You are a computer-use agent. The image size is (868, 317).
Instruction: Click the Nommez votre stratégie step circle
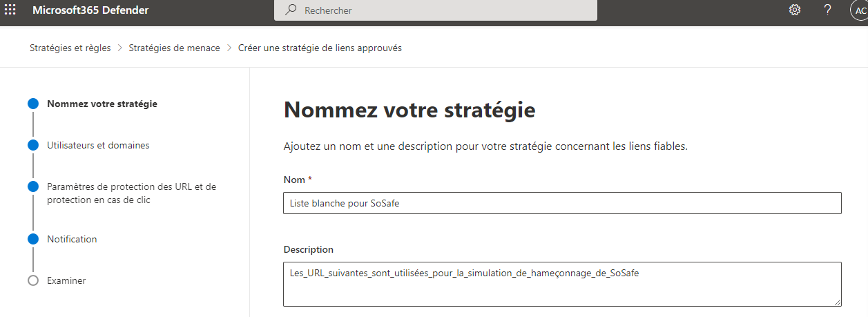(x=33, y=104)
